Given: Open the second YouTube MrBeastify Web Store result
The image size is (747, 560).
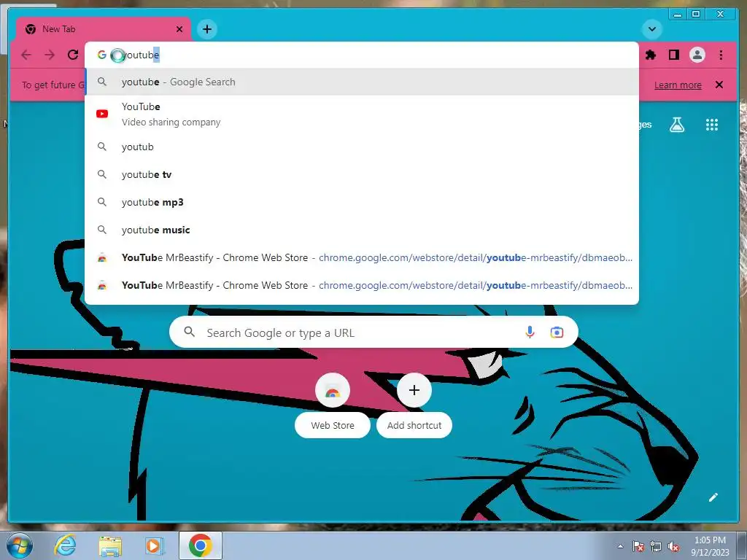Looking at the screenshot, I should pyautogui.click(x=362, y=285).
